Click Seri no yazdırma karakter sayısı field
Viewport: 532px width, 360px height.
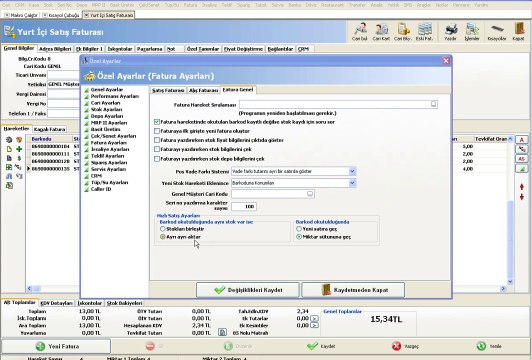244,206
